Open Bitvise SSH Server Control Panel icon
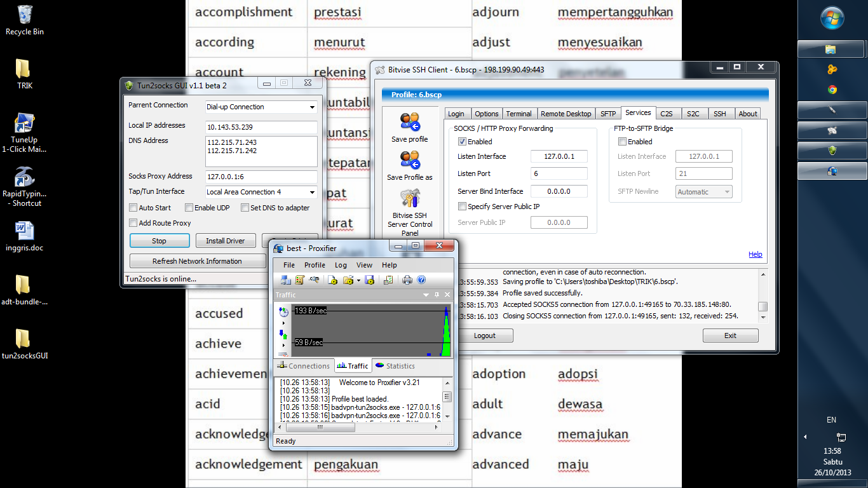 click(410, 212)
